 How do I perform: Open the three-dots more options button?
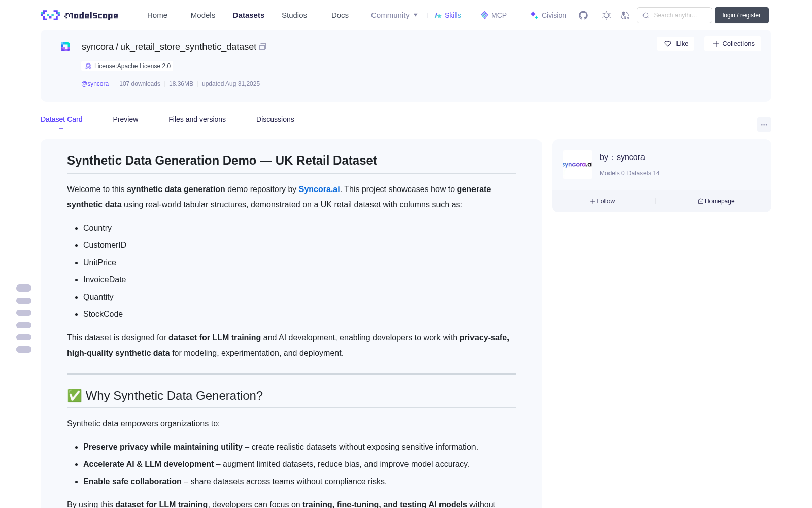764,124
